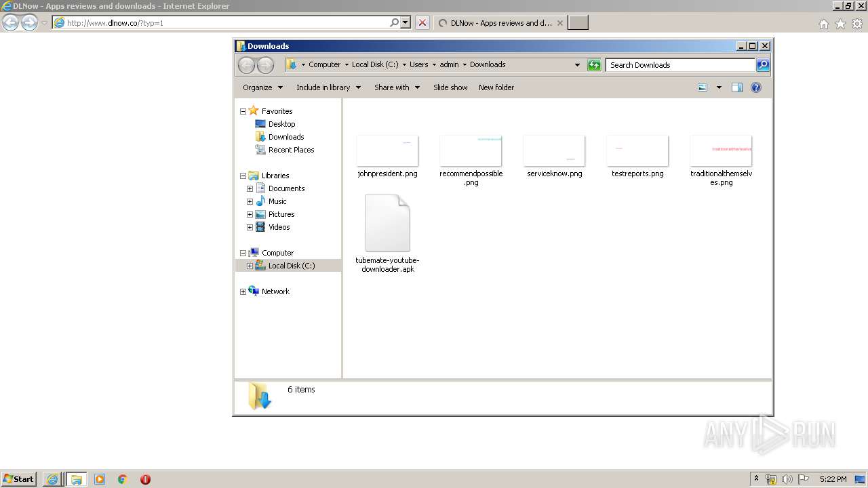Open the Windows Start menu
Image resolution: width=868 pixels, height=488 pixels.
click(19, 479)
